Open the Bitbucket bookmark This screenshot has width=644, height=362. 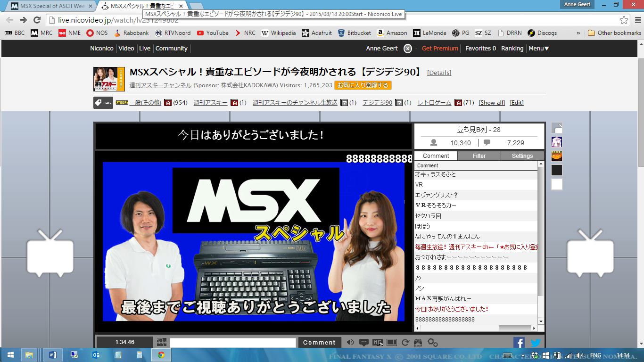click(x=354, y=33)
